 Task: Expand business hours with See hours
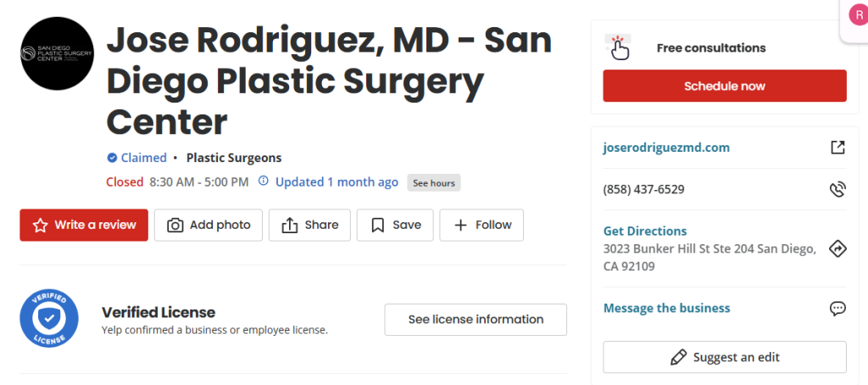click(x=433, y=182)
